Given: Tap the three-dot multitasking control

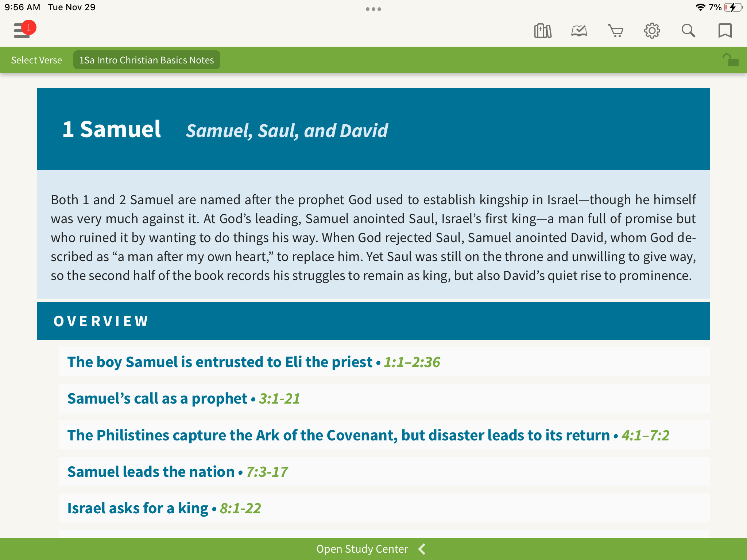Looking at the screenshot, I should [373, 9].
